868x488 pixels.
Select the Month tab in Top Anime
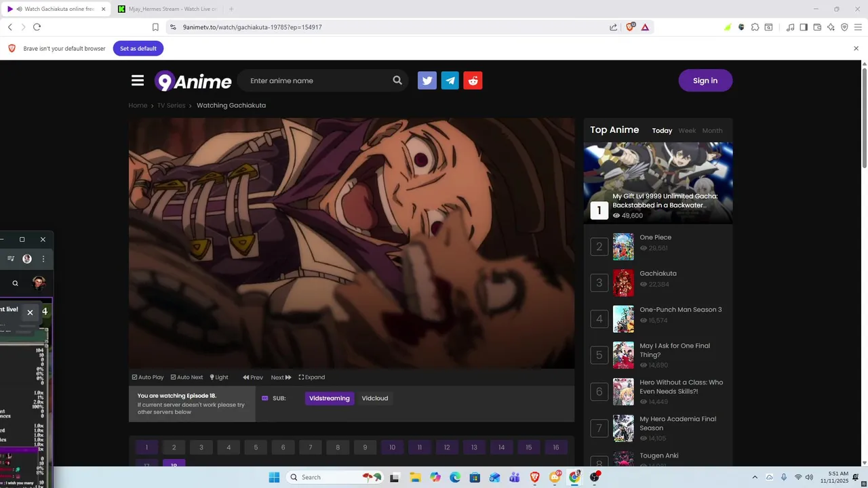(x=712, y=131)
